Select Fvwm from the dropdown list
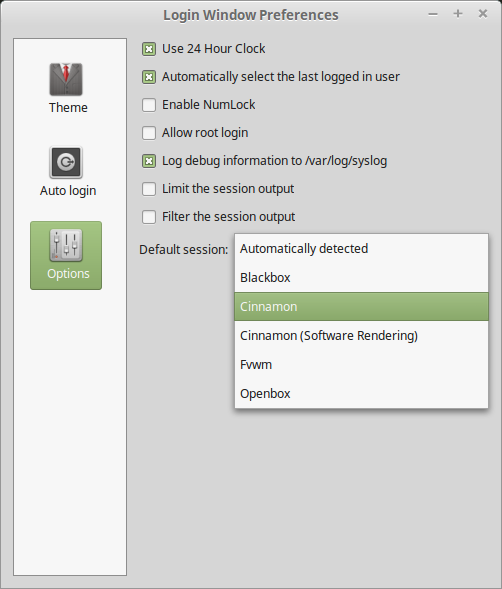 (361, 364)
